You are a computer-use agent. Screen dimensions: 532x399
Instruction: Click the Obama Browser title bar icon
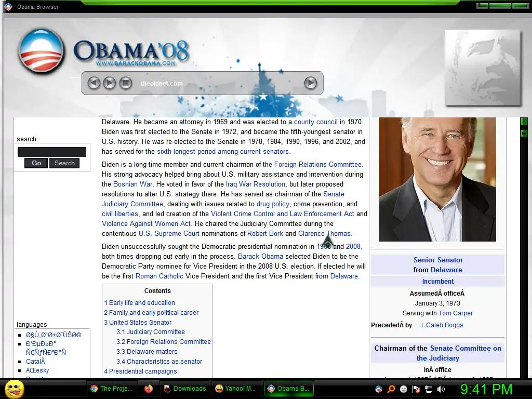[x=8, y=6]
